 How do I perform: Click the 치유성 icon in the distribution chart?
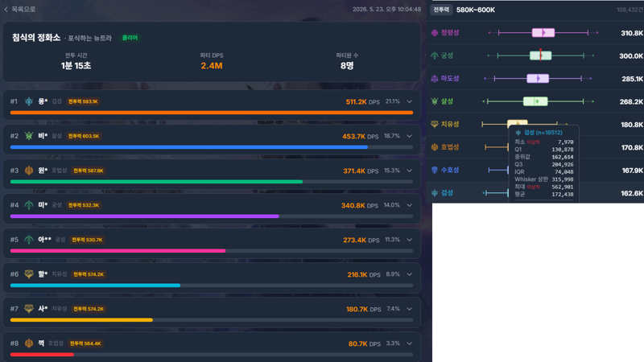point(435,124)
